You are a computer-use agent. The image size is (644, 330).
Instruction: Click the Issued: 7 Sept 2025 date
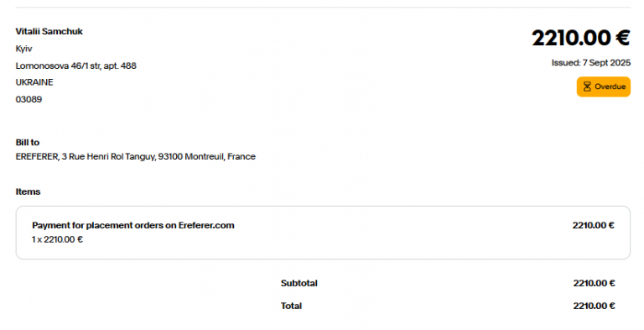coord(591,62)
